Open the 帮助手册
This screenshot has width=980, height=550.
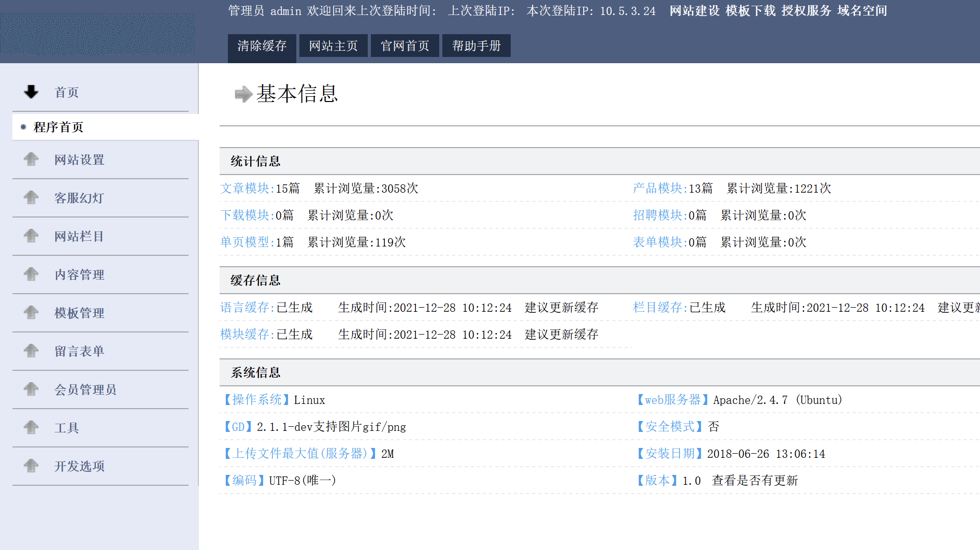[476, 46]
